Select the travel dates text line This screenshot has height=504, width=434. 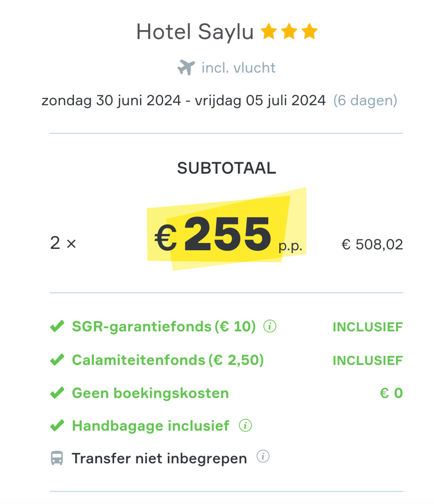[219, 100]
